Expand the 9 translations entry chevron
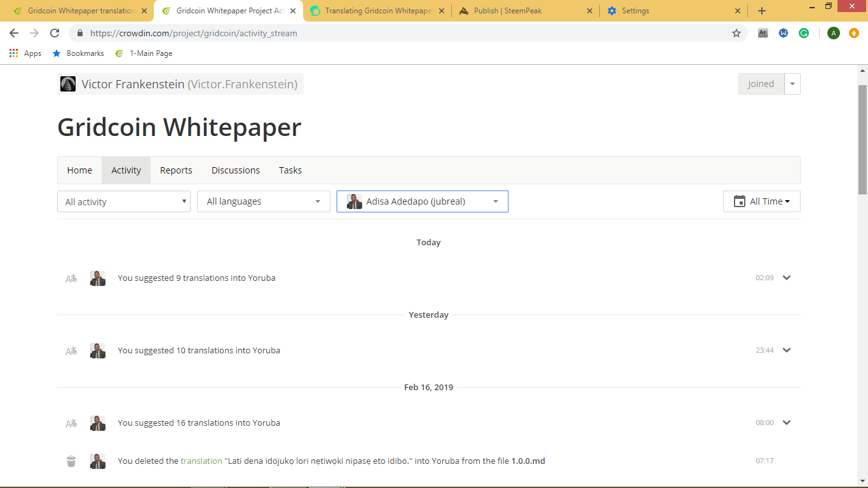 coord(787,278)
